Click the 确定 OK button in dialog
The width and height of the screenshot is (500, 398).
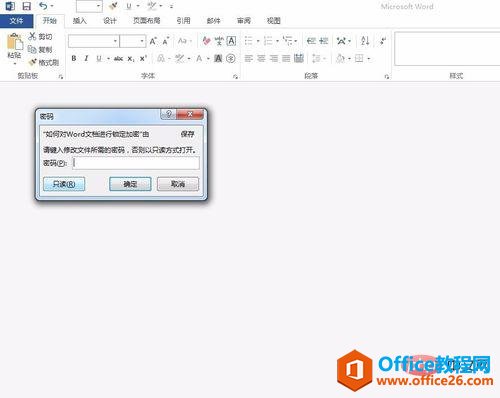pyautogui.click(x=130, y=184)
